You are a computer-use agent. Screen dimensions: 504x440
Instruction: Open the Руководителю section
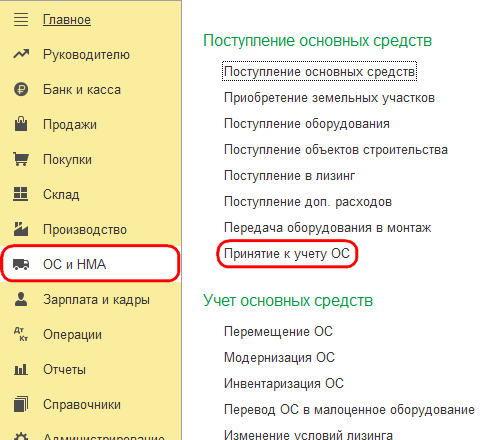point(86,55)
